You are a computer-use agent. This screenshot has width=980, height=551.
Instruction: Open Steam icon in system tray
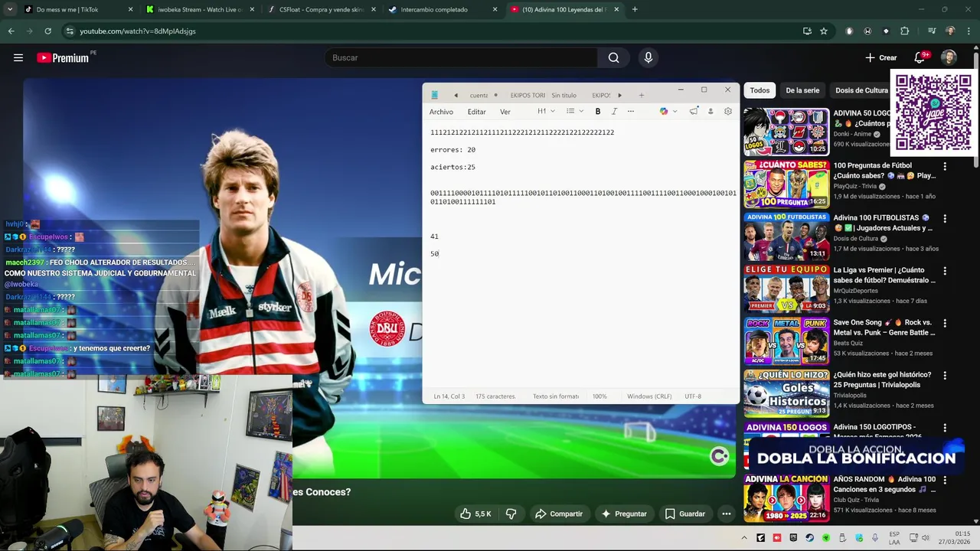[x=810, y=538]
